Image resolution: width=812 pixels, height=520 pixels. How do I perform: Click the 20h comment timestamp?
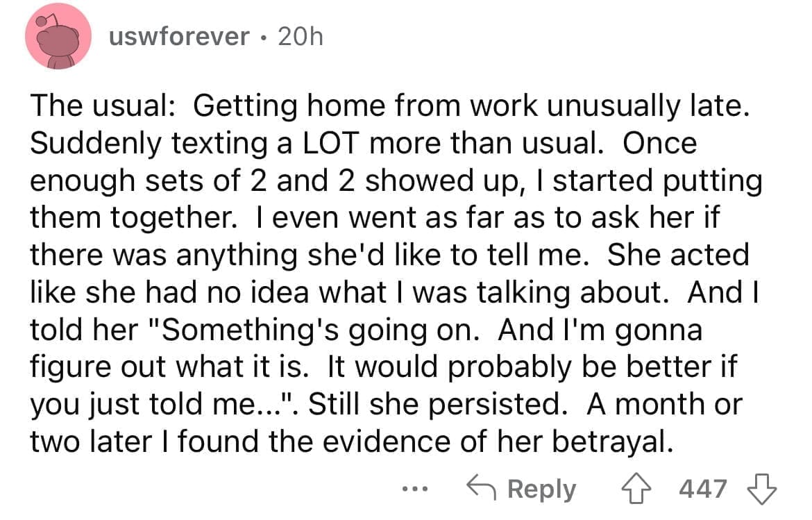point(300,37)
